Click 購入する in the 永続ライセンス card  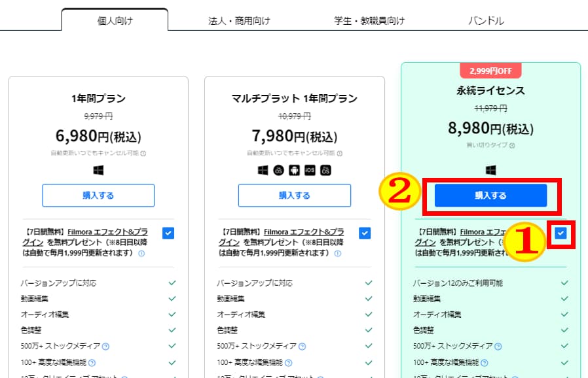[x=490, y=195]
